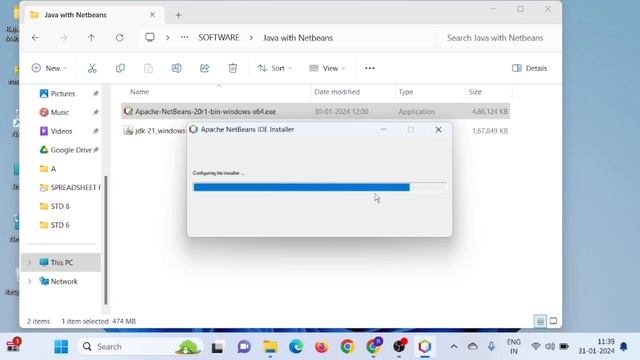Image resolution: width=640 pixels, height=360 pixels.
Task: Launch Firefox from taskbar
Action: (322, 347)
